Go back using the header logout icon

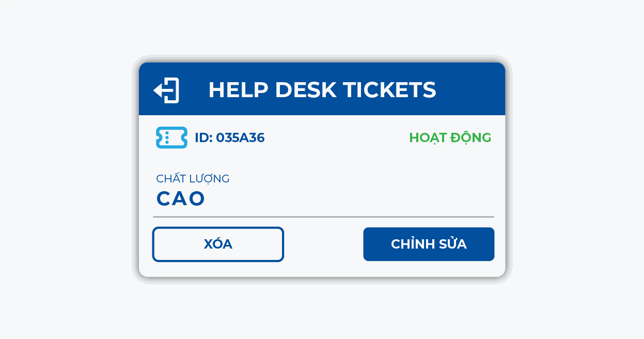coord(166,90)
